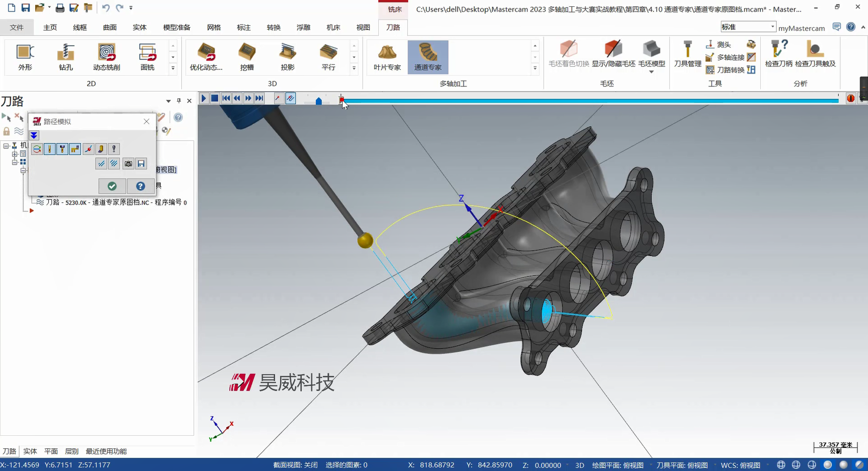The image size is (868, 471).
Task: Select the 通道专家 toolpath icon
Action: pos(428,57)
